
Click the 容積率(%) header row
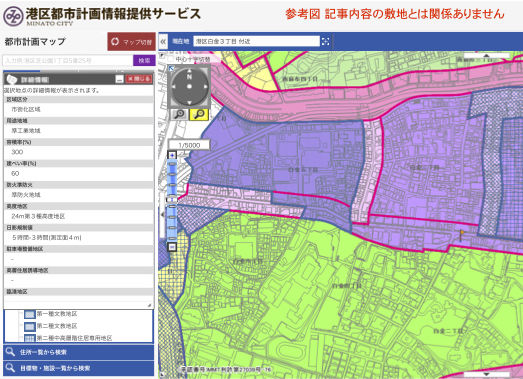79,142
